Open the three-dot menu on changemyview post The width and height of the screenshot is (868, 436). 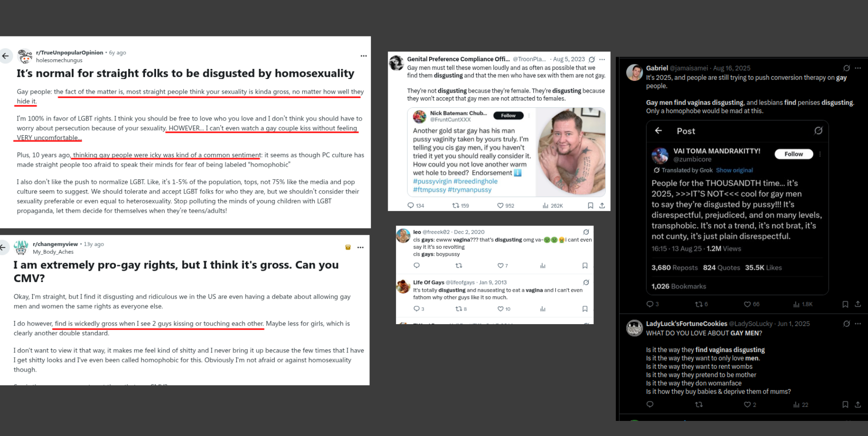click(x=360, y=247)
